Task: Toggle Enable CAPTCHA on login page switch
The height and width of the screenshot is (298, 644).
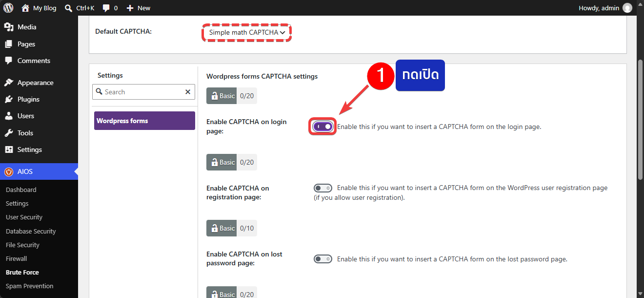Action: 323,127
